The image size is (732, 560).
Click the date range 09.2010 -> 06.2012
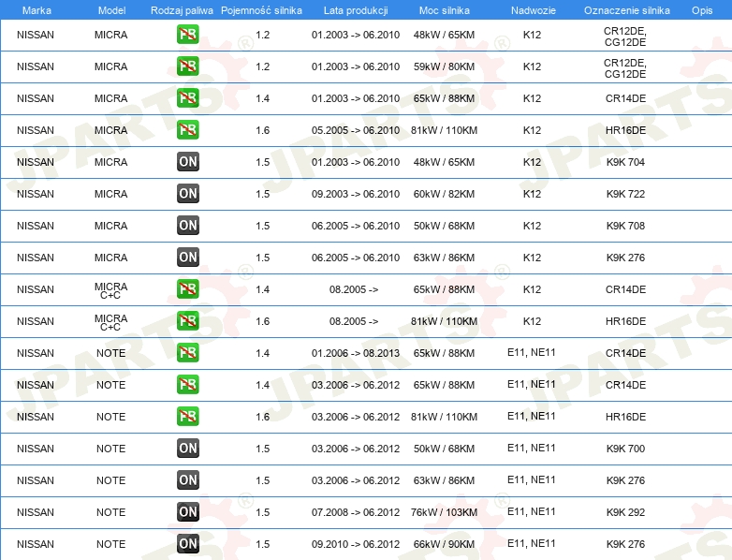click(356, 544)
